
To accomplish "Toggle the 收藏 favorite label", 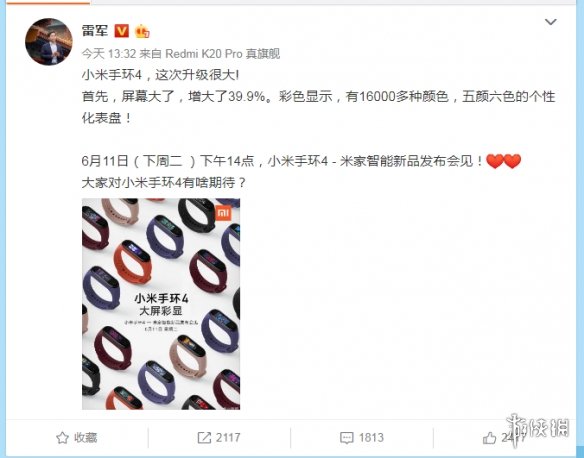I will coord(86,438).
